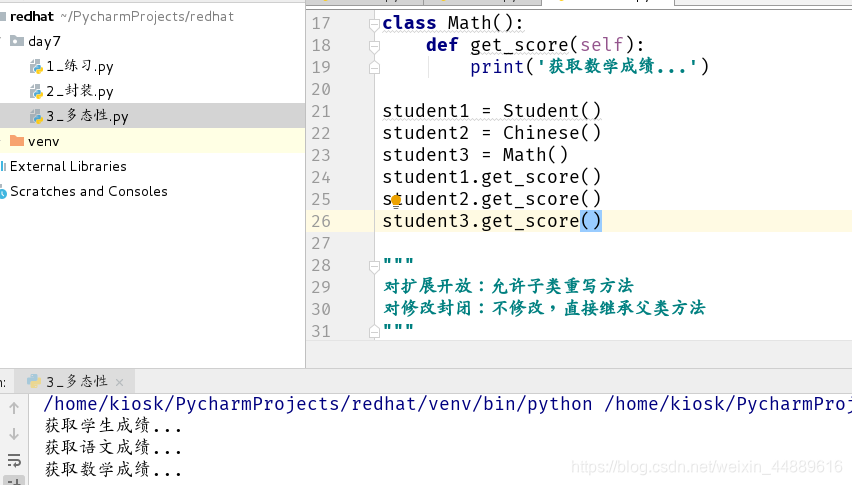Collapse class Math fold marker on line 17
Viewport: 852px width, 485px height.
pyautogui.click(x=374, y=24)
